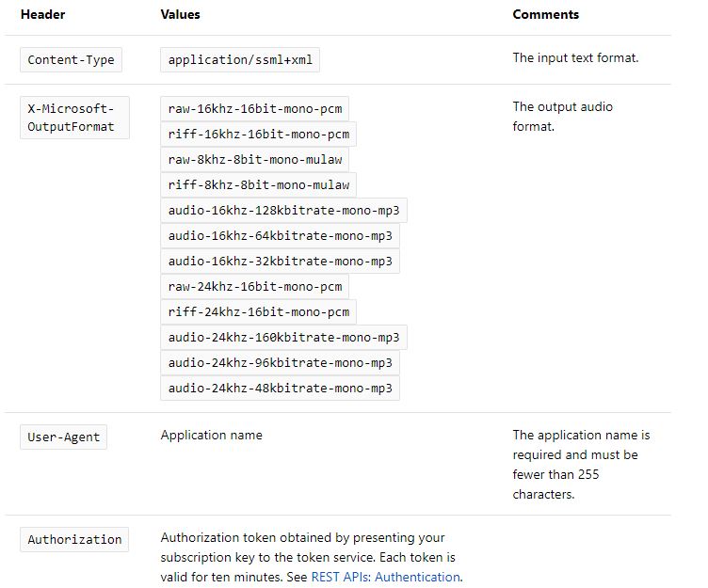Click the application/ssml+xml value

241,60
